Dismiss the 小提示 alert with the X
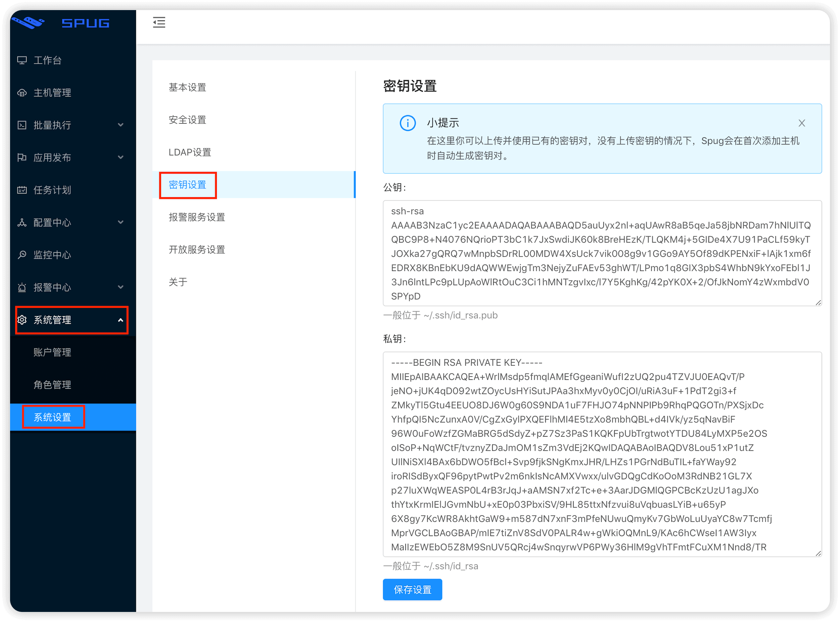 802,123
